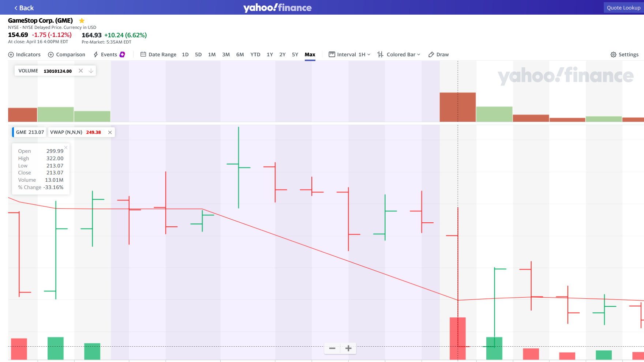This screenshot has width=644, height=362.
Task: Open the Indicators menu
Action: click(x=25, y=54)
